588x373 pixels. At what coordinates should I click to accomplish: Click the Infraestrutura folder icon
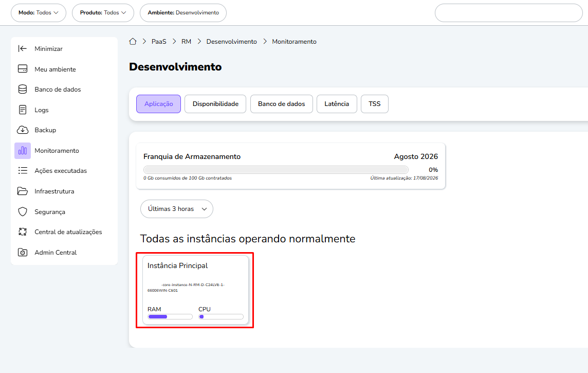[x=23, y=191]
